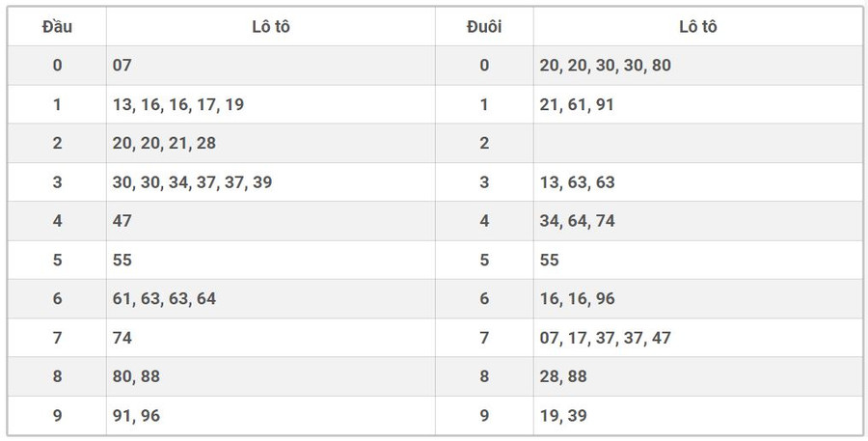Select the cell "20, 20, 21, 28"
Image resolution: width=868 pixels, height=441 pixels.
[164, 143]
